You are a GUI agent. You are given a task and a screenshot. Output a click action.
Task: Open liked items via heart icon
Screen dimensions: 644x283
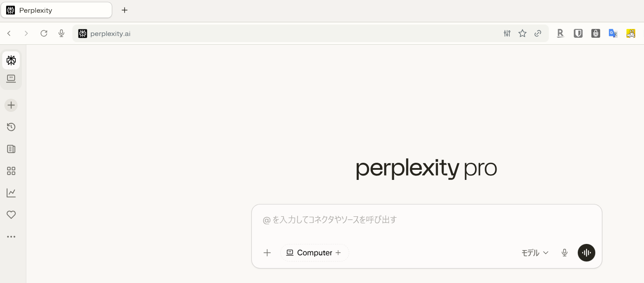click(x=11, y=215)
